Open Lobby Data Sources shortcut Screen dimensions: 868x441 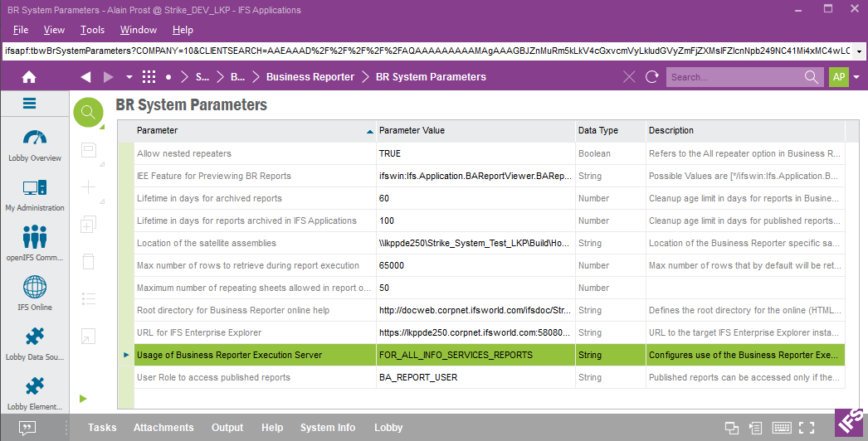35,343
